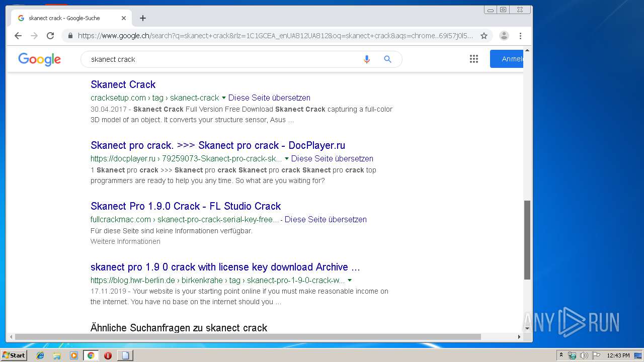The width and height of the screenshot is (644, 362).
Task: Select the address bar URL
Action: [x=275, y=36]
